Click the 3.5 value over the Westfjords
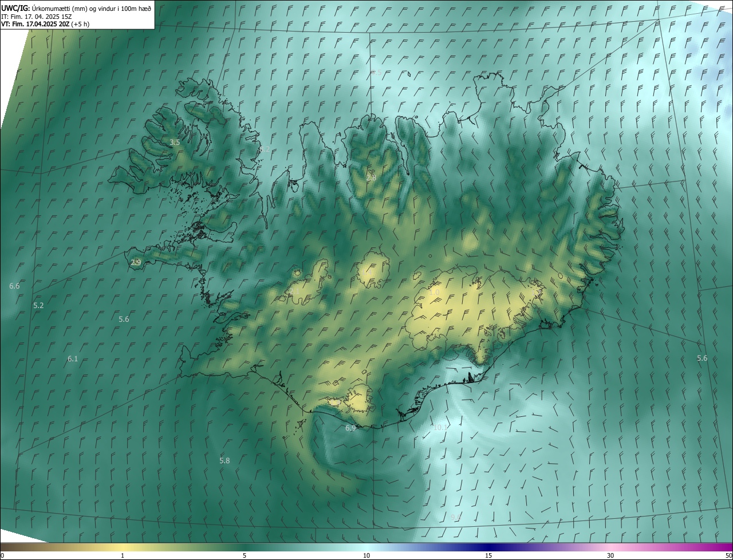733x560 pixels. (175, 142)
